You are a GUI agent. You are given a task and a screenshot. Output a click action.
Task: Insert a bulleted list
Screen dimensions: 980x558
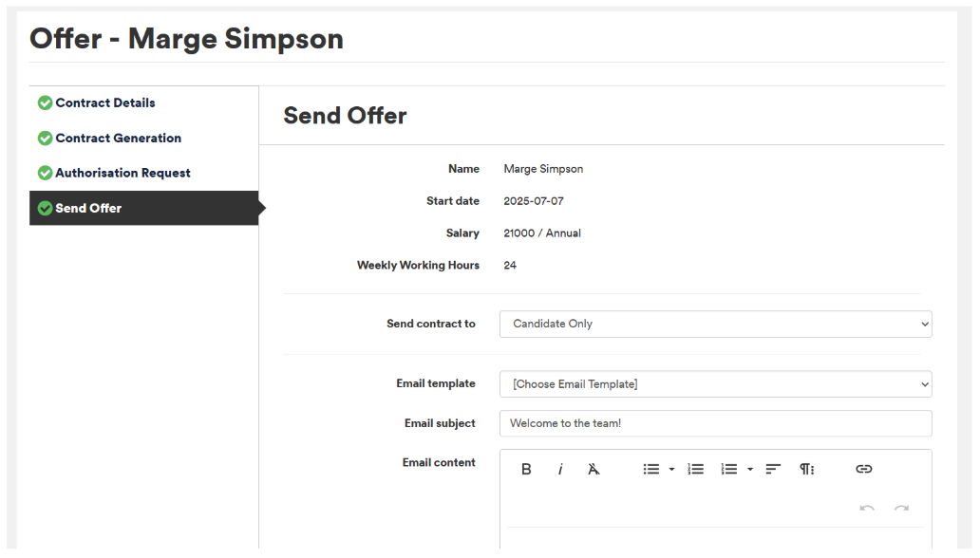click(651, 469)
